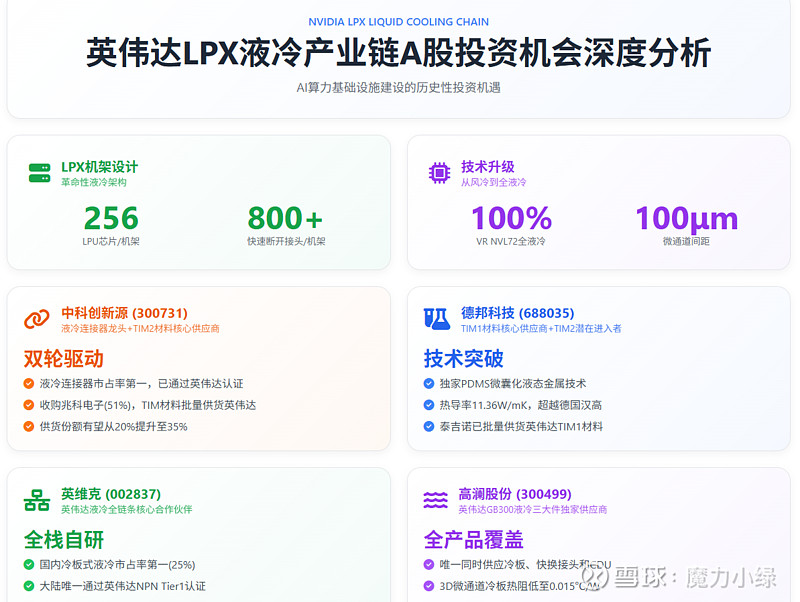The width and height of the screenshot is (800, 602).
Task: Click the 100μm statistic value
Action: tap(687, 219)
